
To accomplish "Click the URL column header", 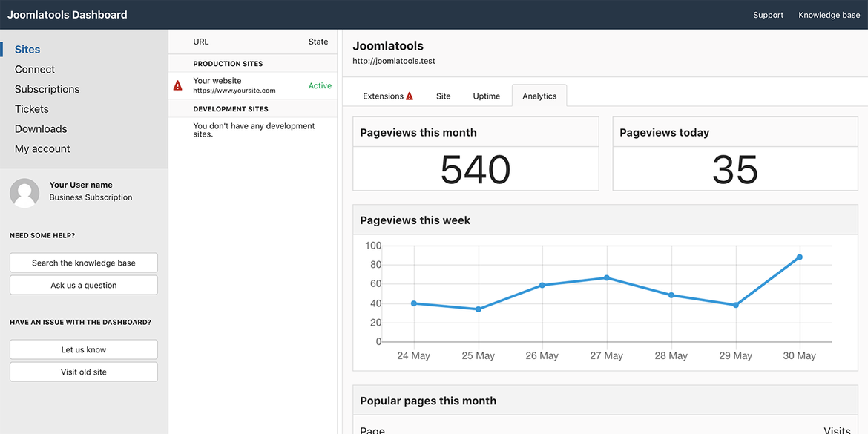I will click(x=201, y=42).
